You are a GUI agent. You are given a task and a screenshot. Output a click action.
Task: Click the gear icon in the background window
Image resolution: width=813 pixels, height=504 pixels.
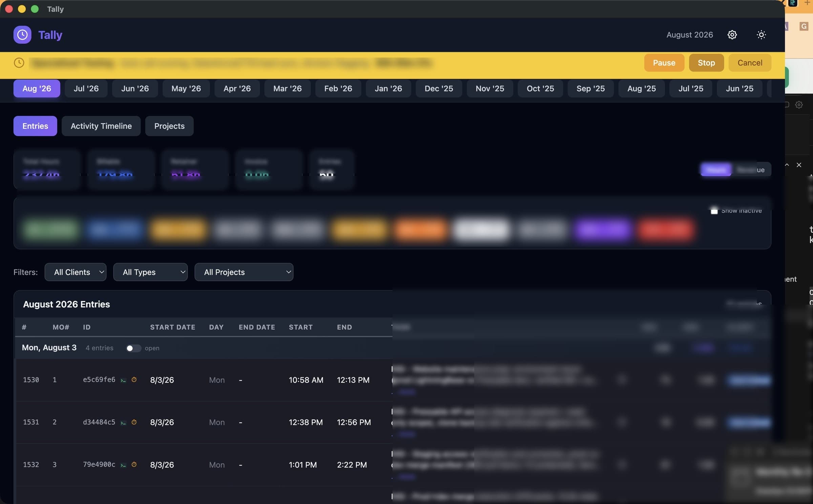[x=799, y=105]
